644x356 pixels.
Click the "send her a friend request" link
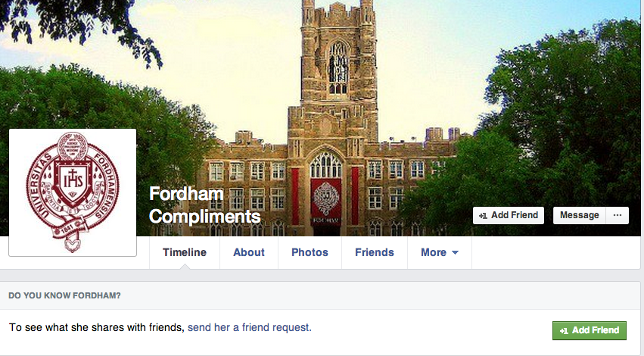tap(250, 327)
